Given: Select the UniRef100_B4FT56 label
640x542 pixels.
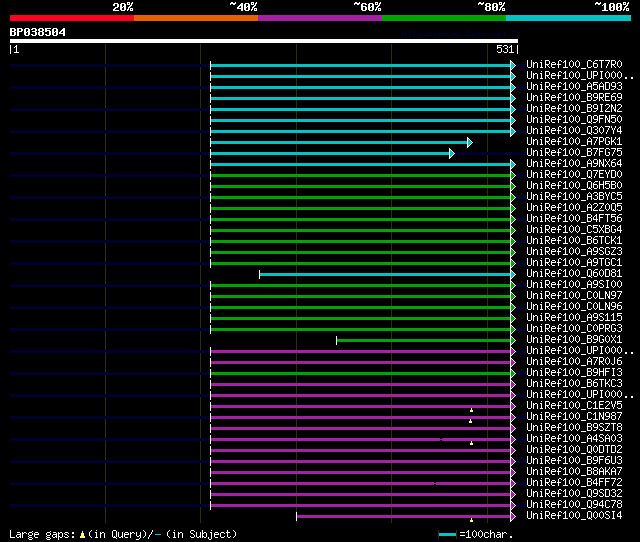Looking at the screenshot, I should coord(574,219).
